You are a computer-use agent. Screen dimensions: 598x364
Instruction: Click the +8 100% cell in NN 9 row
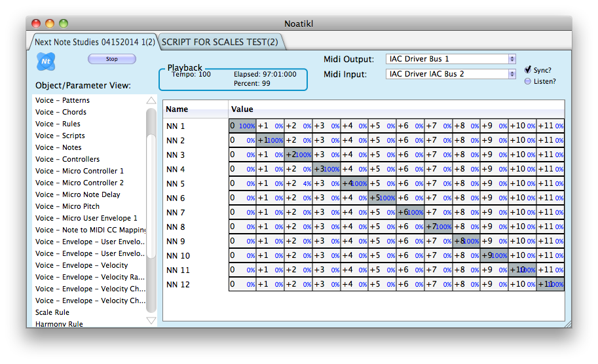pyautogui.click(x=466, y=241)
